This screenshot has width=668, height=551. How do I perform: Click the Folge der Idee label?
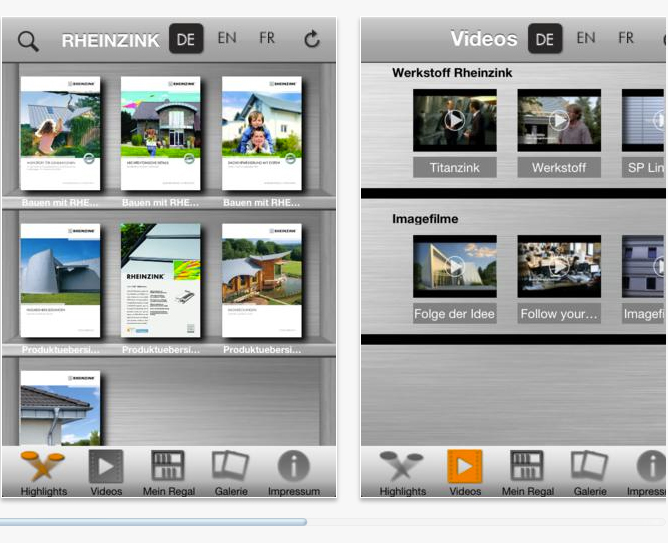pos(455,313)
